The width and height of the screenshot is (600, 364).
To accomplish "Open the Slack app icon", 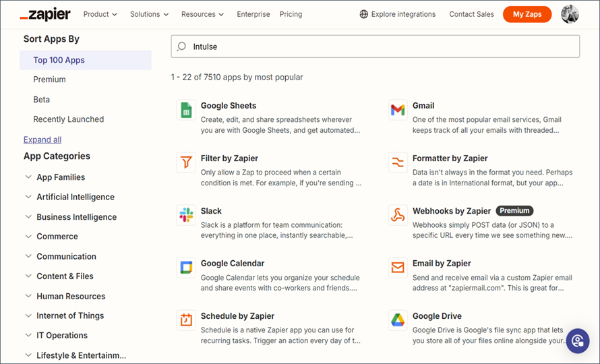I will coord(186,215).
